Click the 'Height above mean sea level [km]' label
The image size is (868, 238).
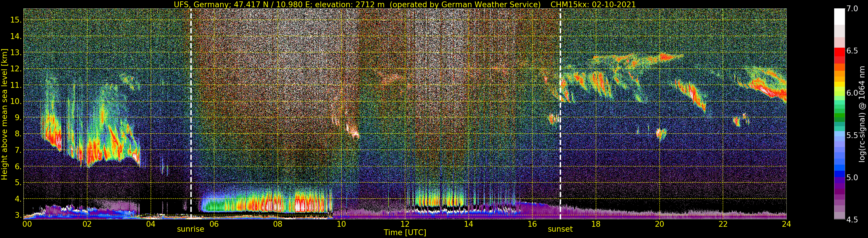click(4, 114)
